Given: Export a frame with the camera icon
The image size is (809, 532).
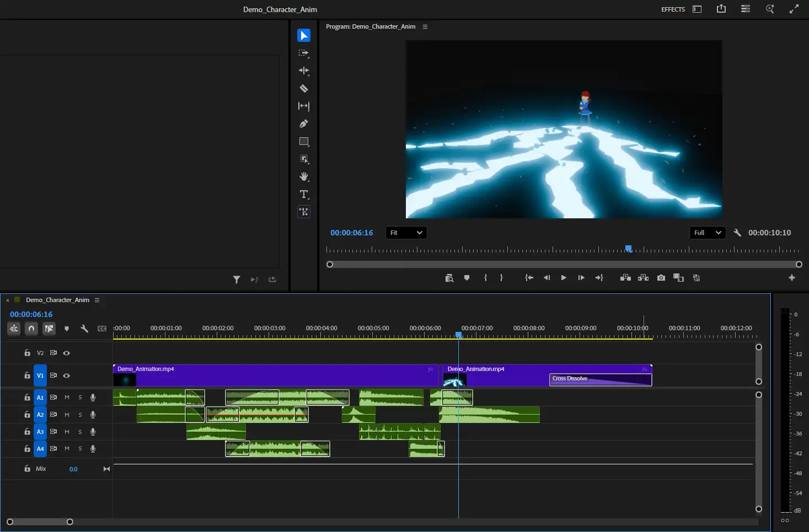Looking at the screenshot, I should pos(661,278).
